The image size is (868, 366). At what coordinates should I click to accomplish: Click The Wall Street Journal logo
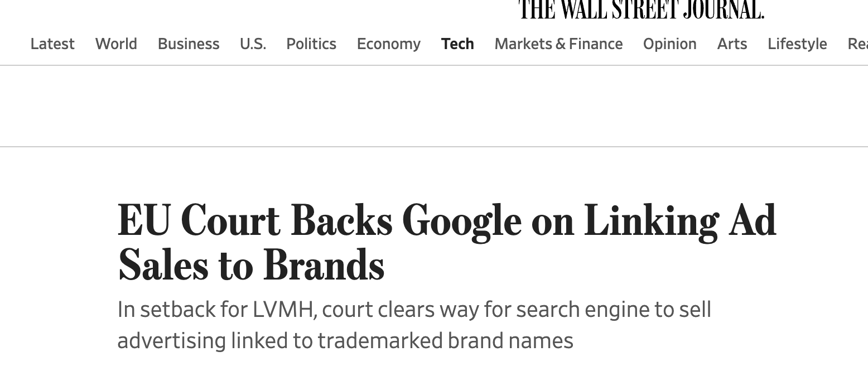(x=641, y=9)
